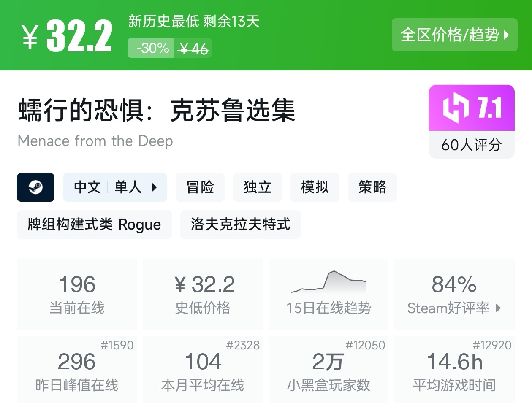The height and width of the screenshot is (403, 532).
Task: Click the 新历史最低 剩余13天 notice
Action: tap(194, 21)
